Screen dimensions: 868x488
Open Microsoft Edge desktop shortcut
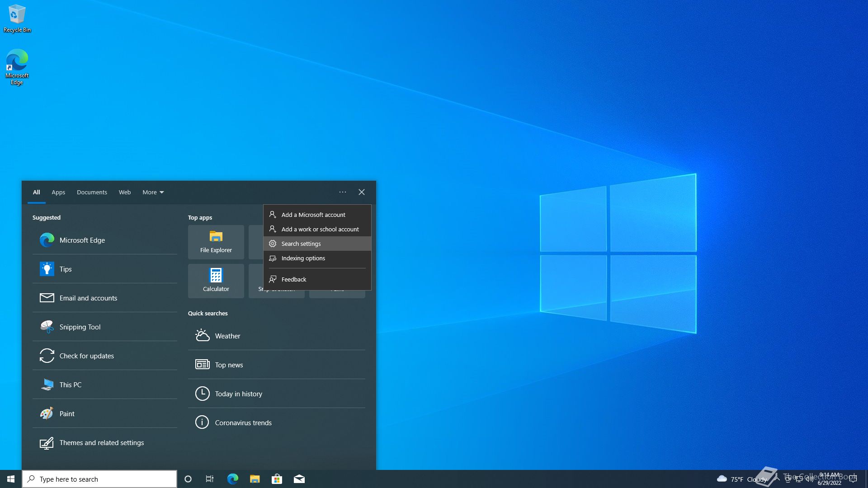(17, 67)
